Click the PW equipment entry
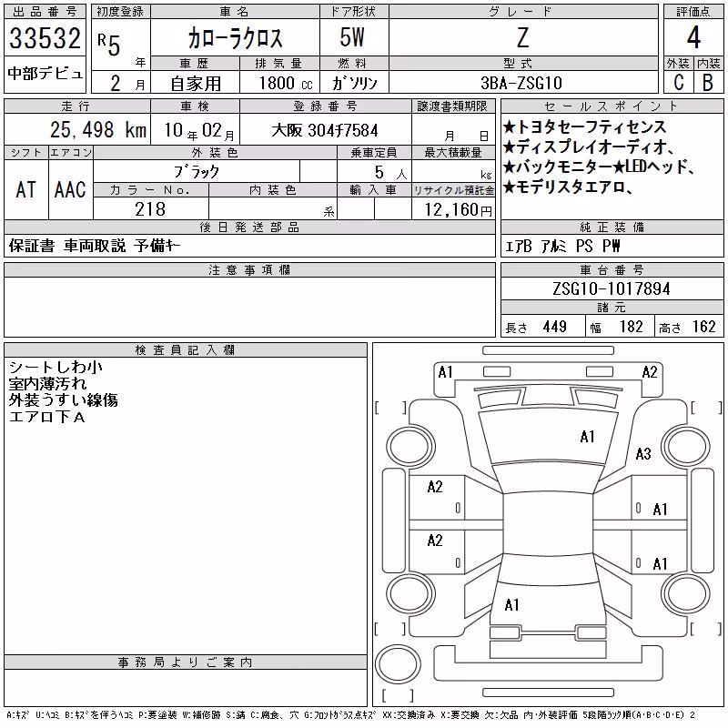The height and width of the screenshot is (728, 728). pyautogui.click(x=612, y=247)
